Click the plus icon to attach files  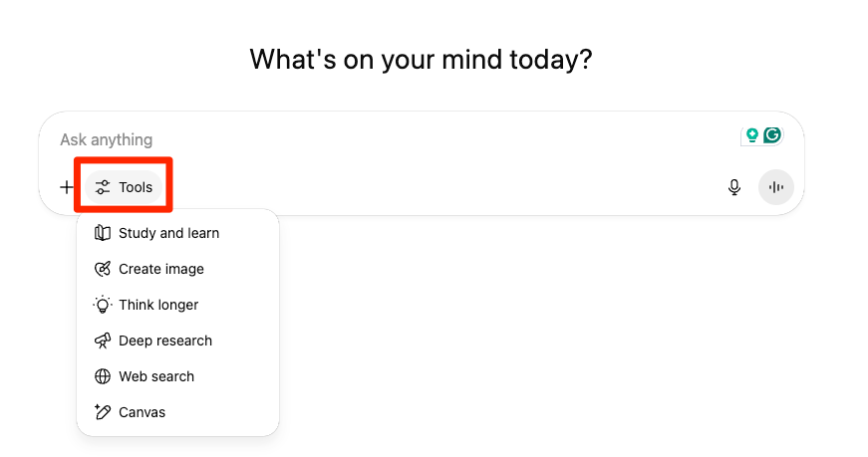pyautogui.click(x=67, y=187)
